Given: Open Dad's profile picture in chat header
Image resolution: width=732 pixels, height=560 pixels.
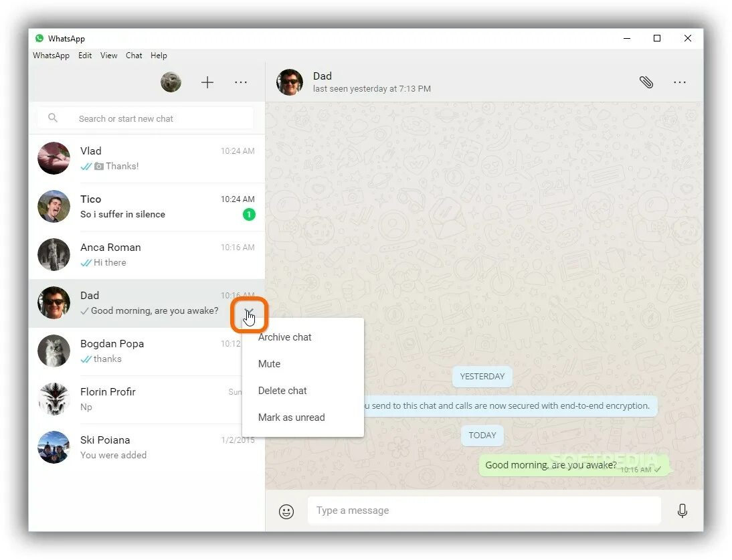Looking at the screenshot, I should pos(290,82).
